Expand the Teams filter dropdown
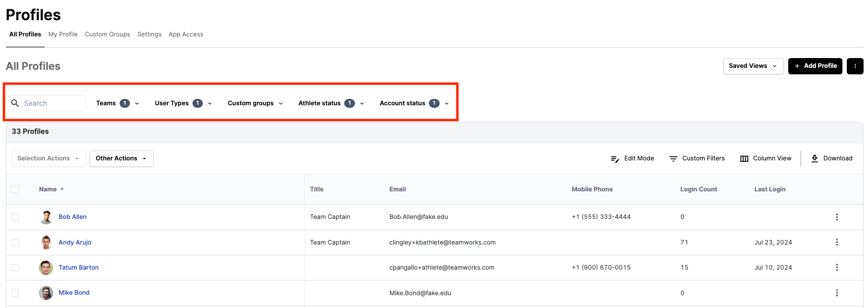The image size is (868, 308). (x=118, y=103)
